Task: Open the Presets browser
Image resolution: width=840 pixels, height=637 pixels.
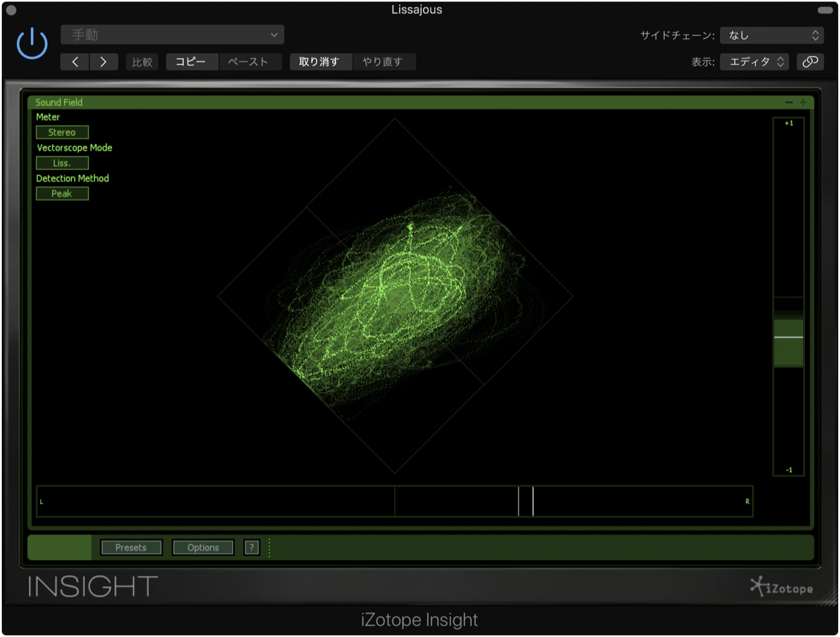Action: pos(131,546)
